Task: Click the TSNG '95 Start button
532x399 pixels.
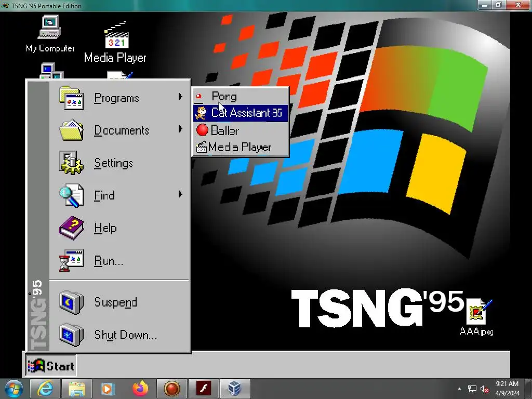Action: 50,366
